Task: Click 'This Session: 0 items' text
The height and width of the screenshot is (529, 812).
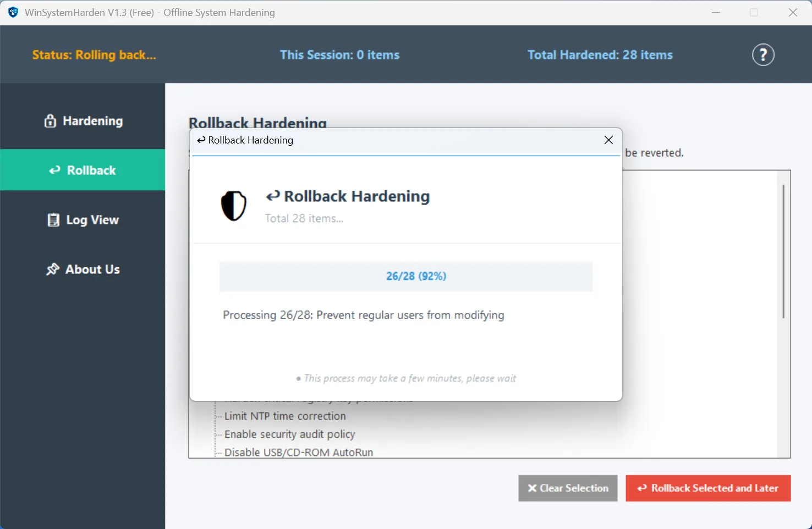Action: click(339, 55)
